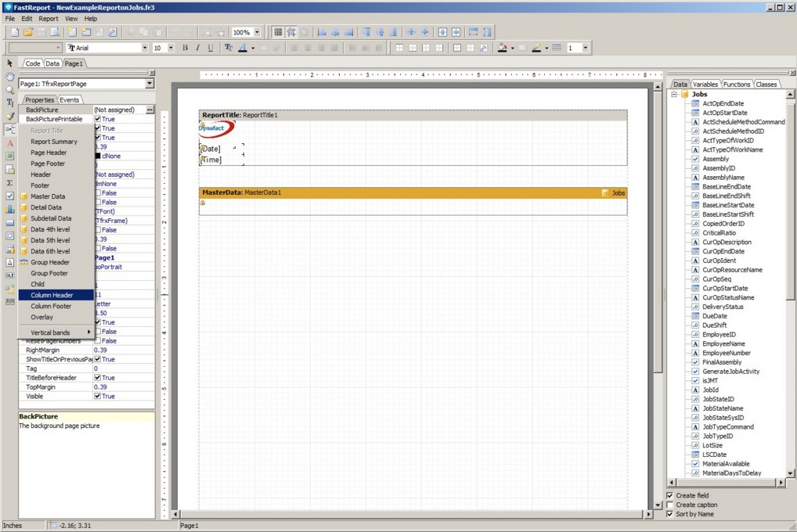Select the Hand tool in object toolbar
The width and height of the screenshot is (797, 532).
point(10,77)
